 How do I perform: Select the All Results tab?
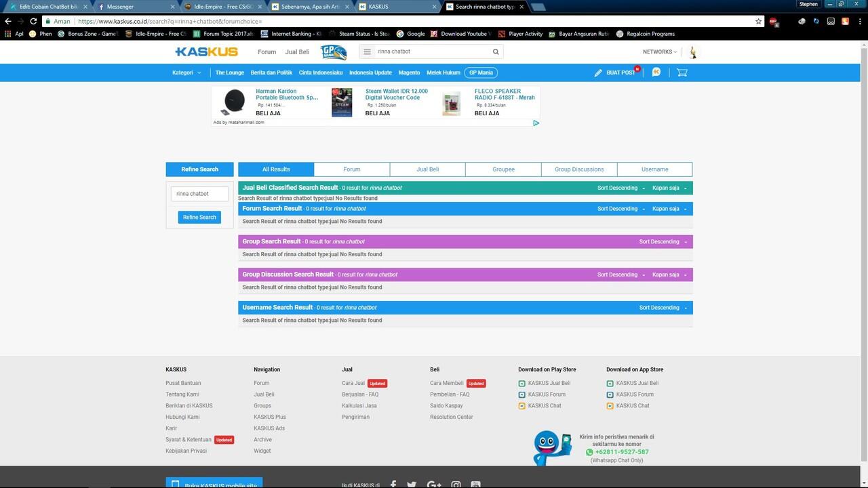coord(276,169)
